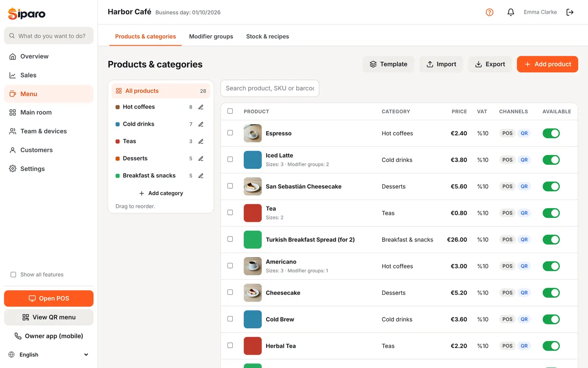Screen dimensions: 588x368
Task: Open Sales in the sidebar
Action: point(49,75)
